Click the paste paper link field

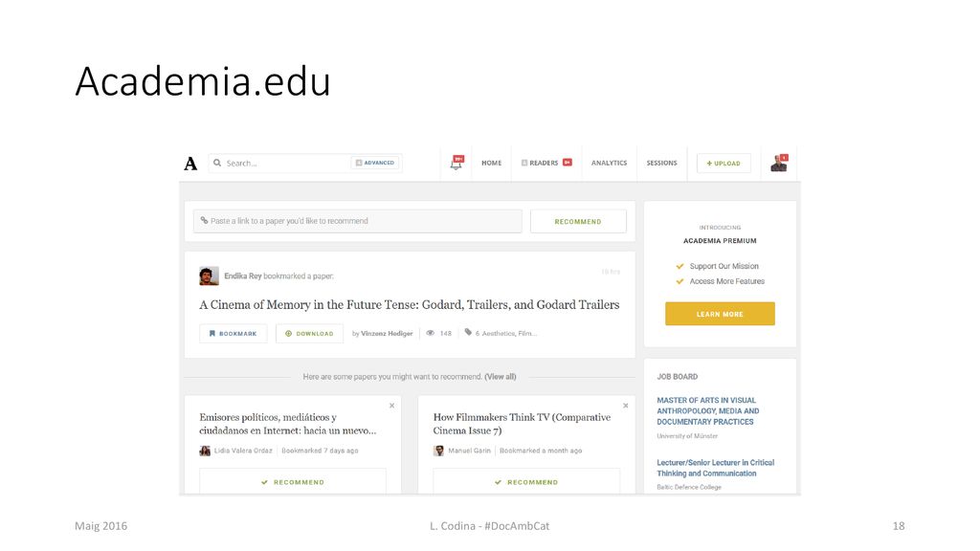click(x=358, y=221)
